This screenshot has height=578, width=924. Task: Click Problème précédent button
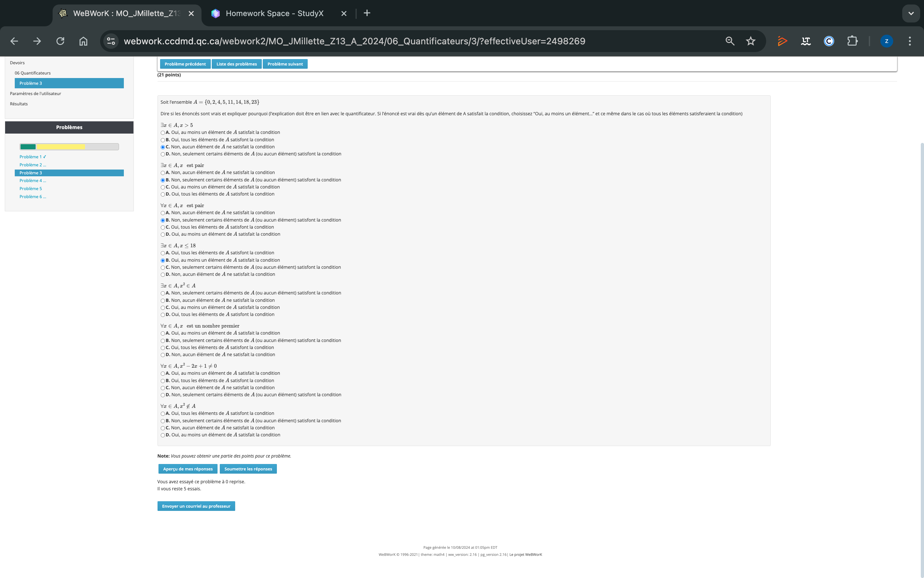[185, 64]
